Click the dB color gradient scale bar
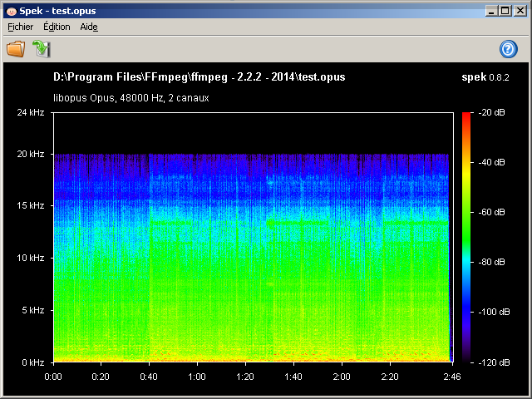Viewport: 532px width, 399px height. point(466,238)
